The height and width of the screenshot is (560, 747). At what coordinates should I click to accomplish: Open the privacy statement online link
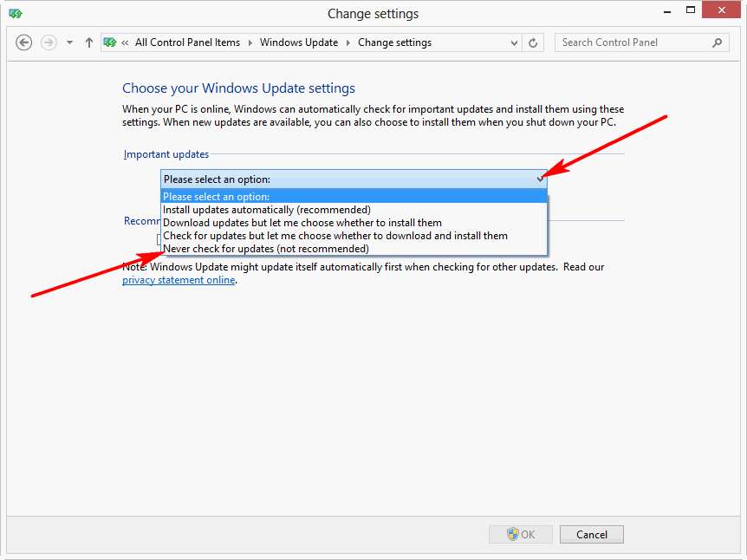(x=179, y=280)
